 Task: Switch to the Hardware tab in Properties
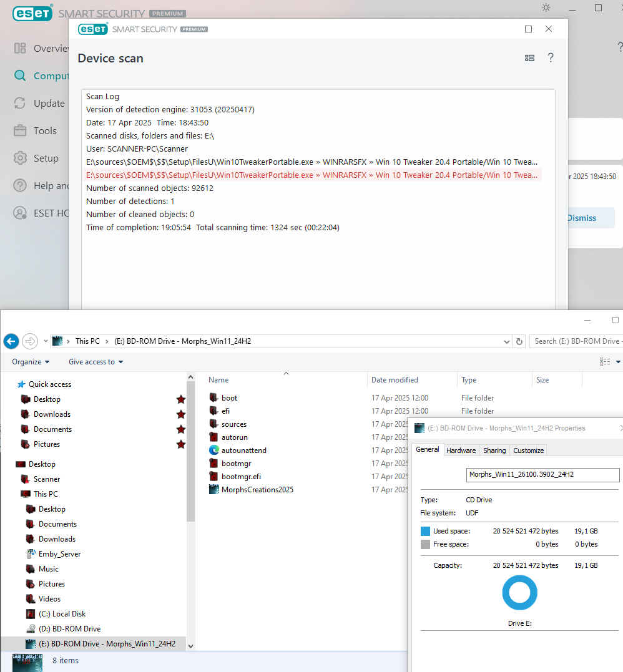click(461, 450)
